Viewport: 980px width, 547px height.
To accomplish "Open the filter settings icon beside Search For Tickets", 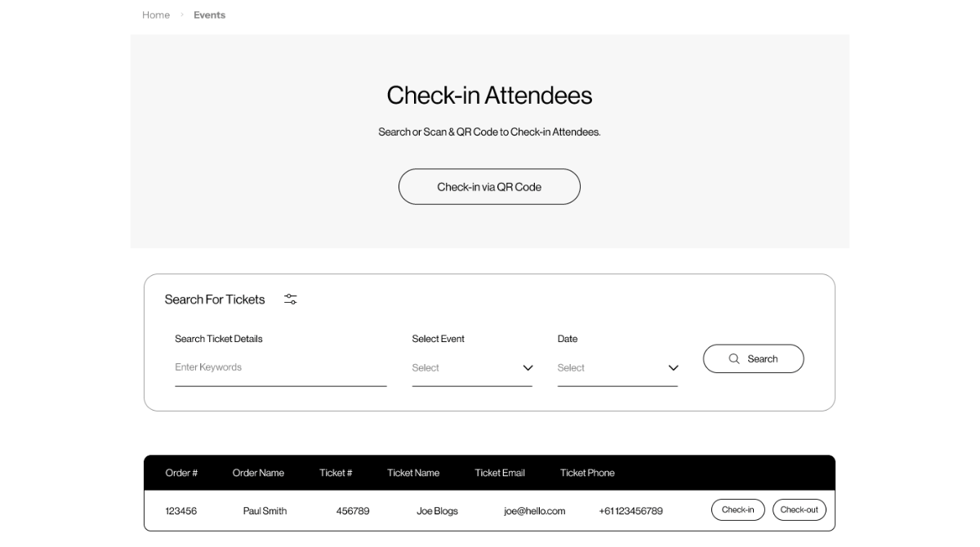I will click(291, 300).
